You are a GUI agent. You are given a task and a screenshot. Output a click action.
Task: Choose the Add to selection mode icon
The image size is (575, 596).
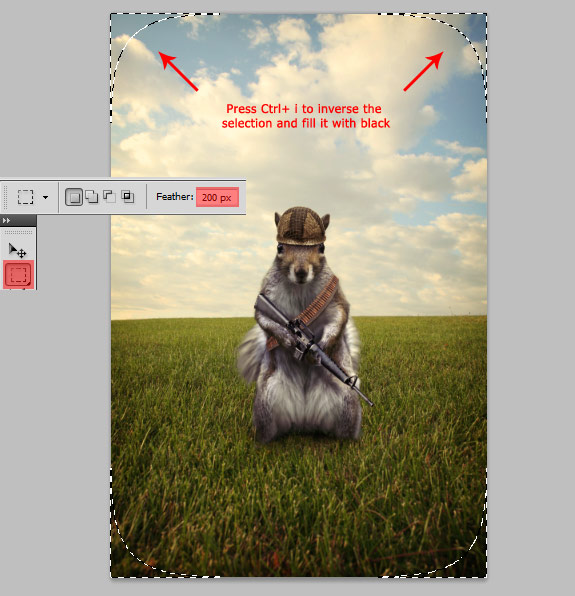click(x=92, y=197)
